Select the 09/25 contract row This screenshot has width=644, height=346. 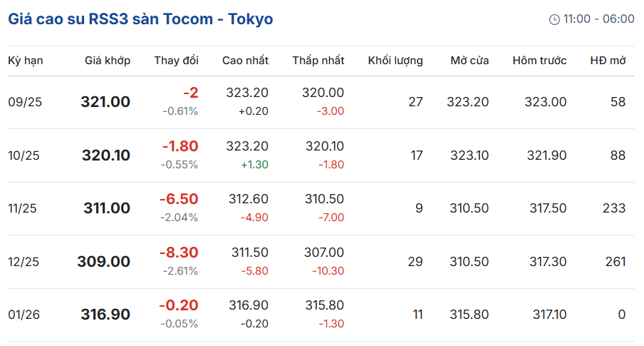coord(321,102)
